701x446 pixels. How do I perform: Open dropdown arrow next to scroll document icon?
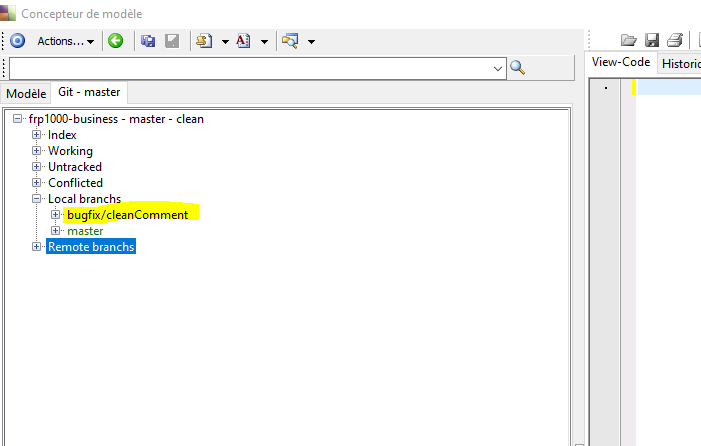tap(225, 42)
